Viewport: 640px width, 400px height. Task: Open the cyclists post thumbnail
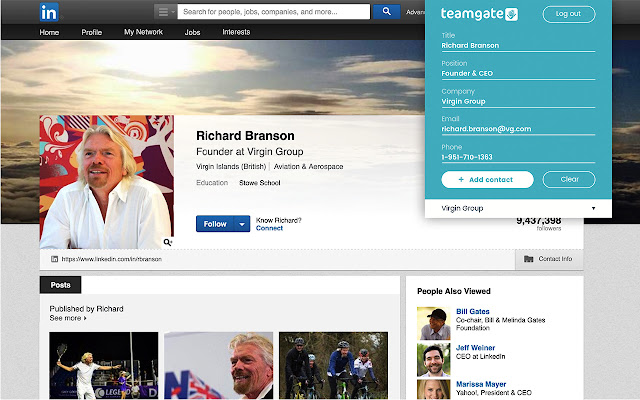pyautogui.click(x=333, y=365)
